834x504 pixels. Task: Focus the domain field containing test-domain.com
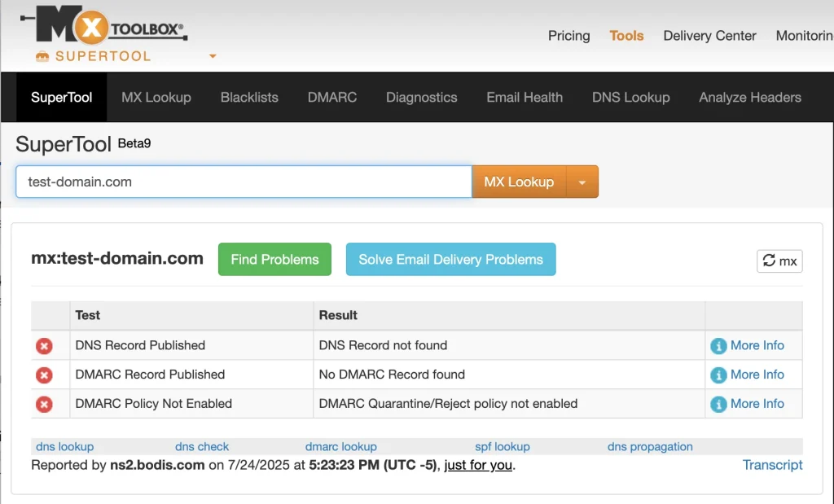[x=244, y=182]
